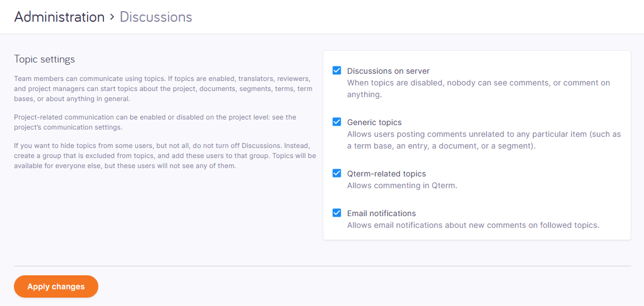
Task: Toggle the Generic topics checkbox
Action: (x=337, y=122)
